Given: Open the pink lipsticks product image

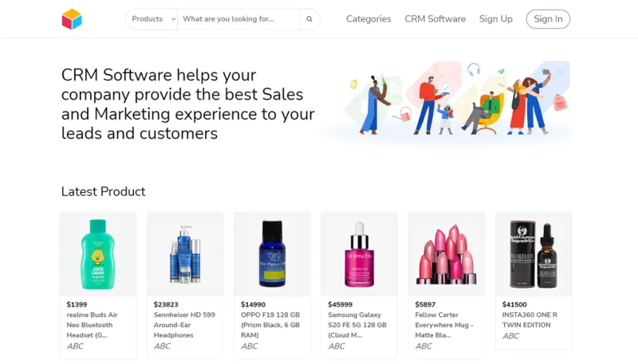Looking at the screenshot, I should [447, 254].
